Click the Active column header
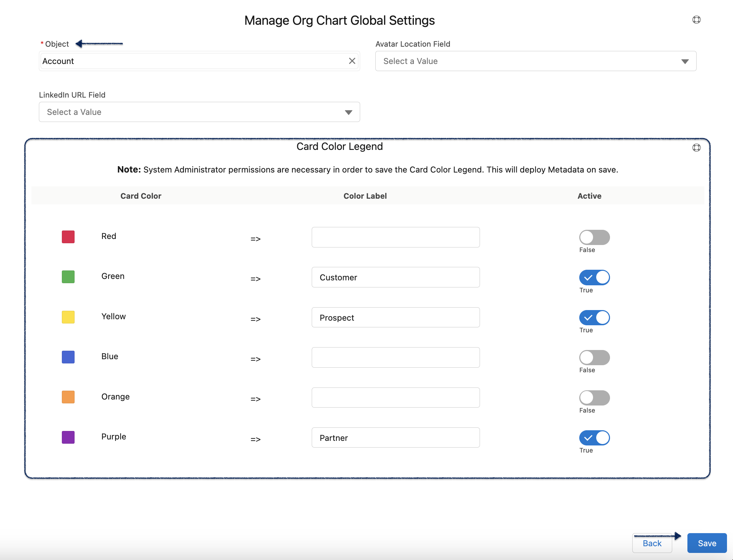 [590, 196]
